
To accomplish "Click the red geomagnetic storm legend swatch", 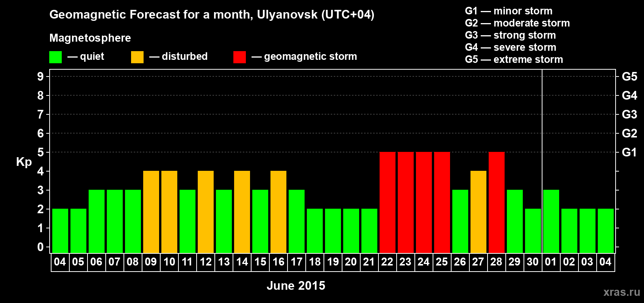I will tap(239, 57).
